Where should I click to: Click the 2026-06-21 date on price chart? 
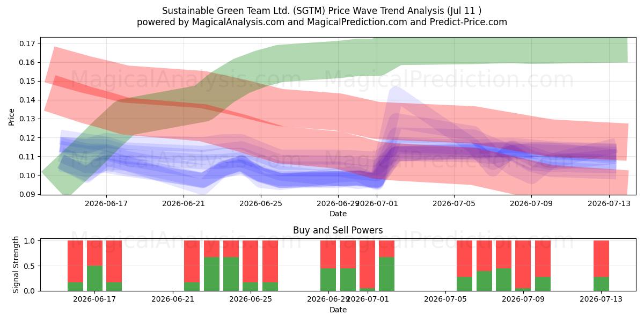(x=184, y=203)
